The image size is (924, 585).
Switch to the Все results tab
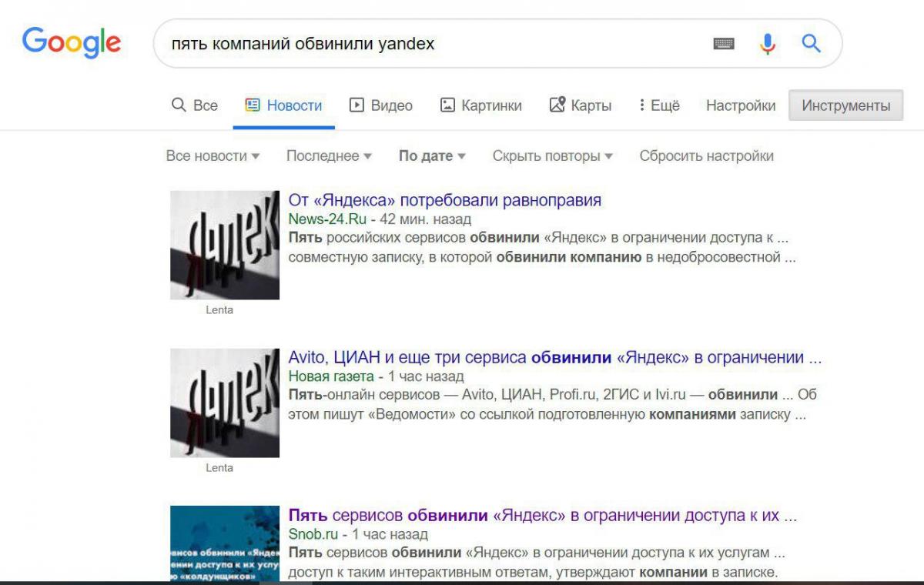point(195,105)
